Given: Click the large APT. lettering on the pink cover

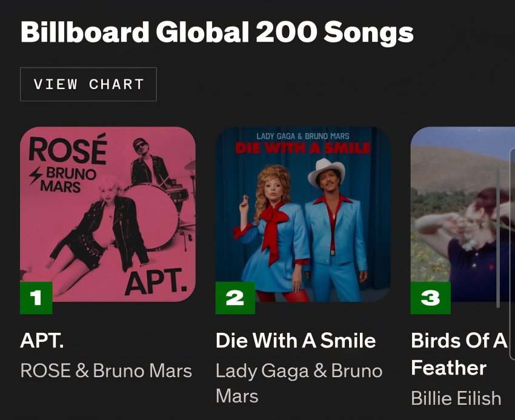Looking at the screenshot, I should point(156,280).
